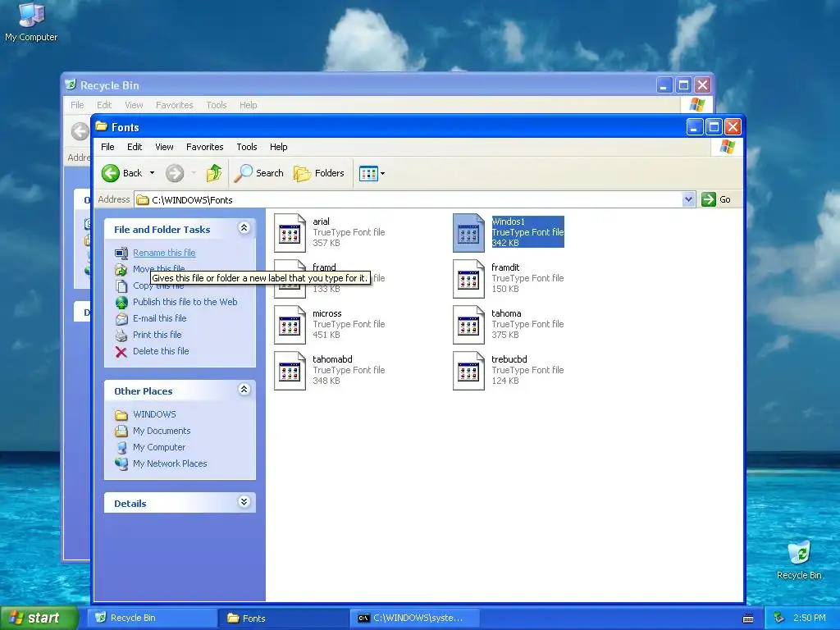Click the Rename this file icon

(x=121, y=253)
